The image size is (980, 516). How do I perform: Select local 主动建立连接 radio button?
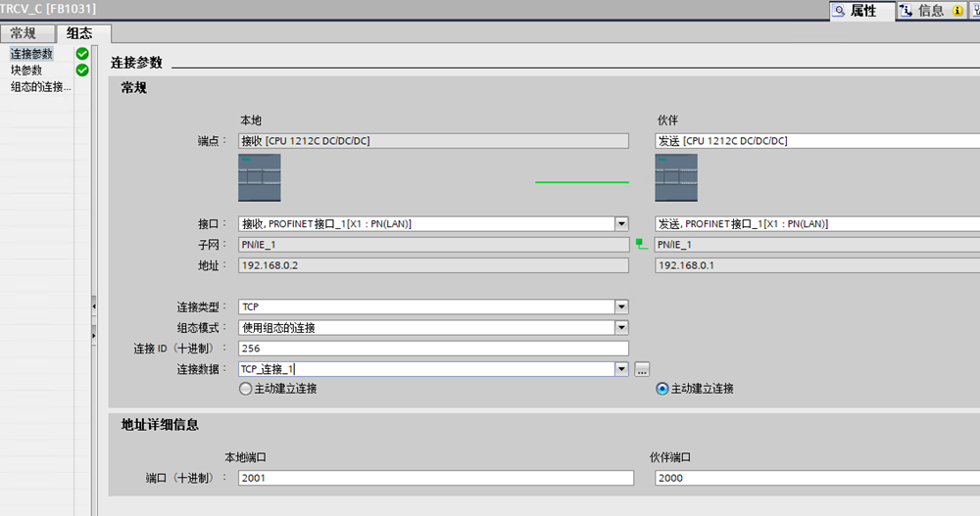[x=245, y=389]
